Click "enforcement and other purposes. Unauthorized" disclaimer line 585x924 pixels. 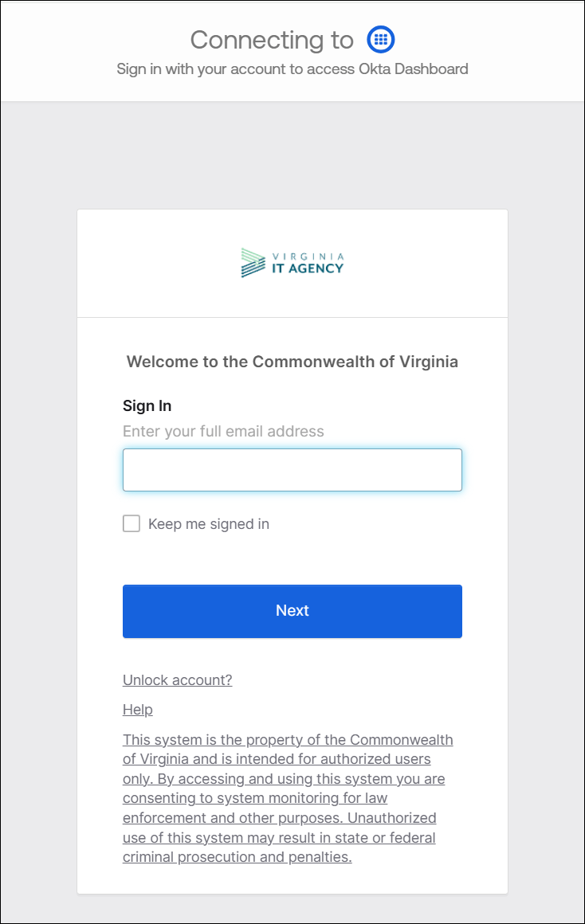coord(280,817)
